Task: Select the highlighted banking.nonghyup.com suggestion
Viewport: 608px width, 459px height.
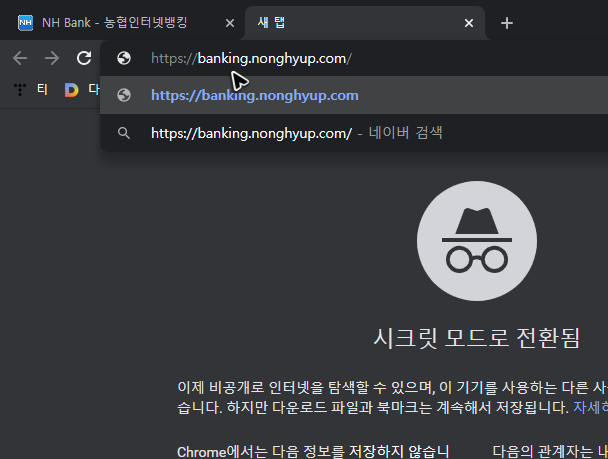Action: [x=354, y=95]
